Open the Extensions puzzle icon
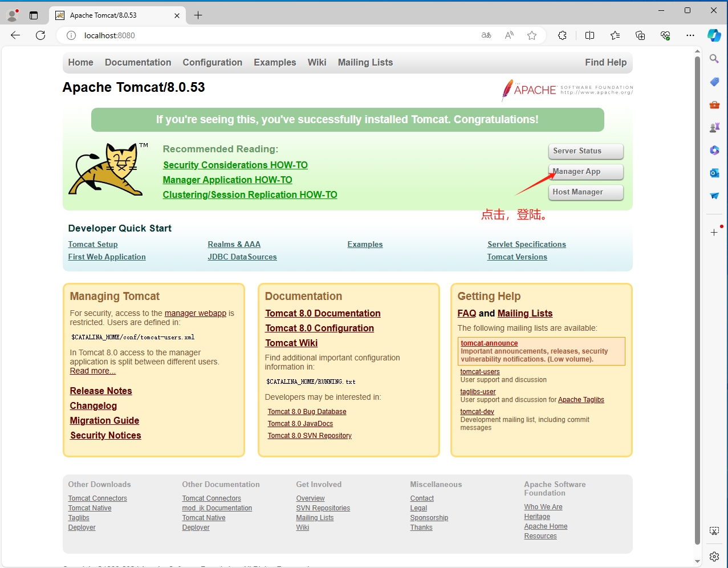The image size is (728, 568). click(x=563, y=35)
